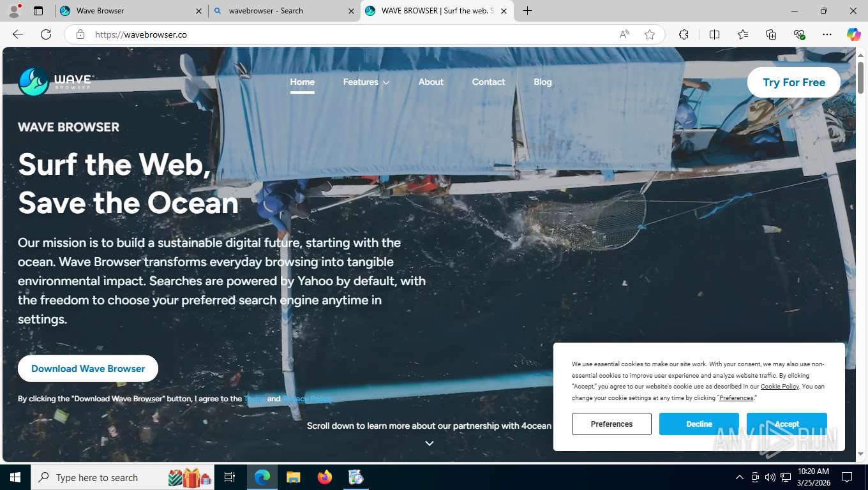This screenshot has width=868, height=490.
Task: Click the Try For Free button
Action: 794,82
